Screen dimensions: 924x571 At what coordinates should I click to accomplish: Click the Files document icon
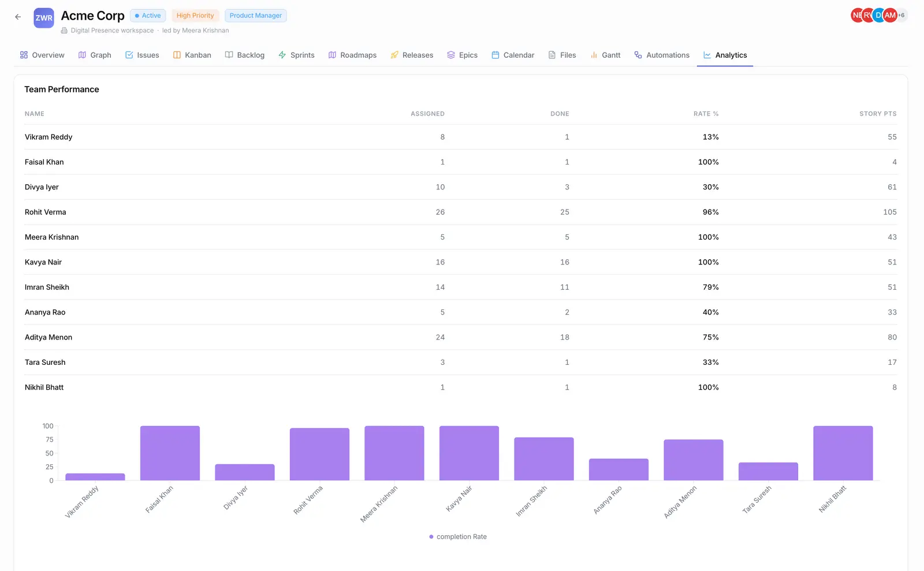tap(552, 55)
